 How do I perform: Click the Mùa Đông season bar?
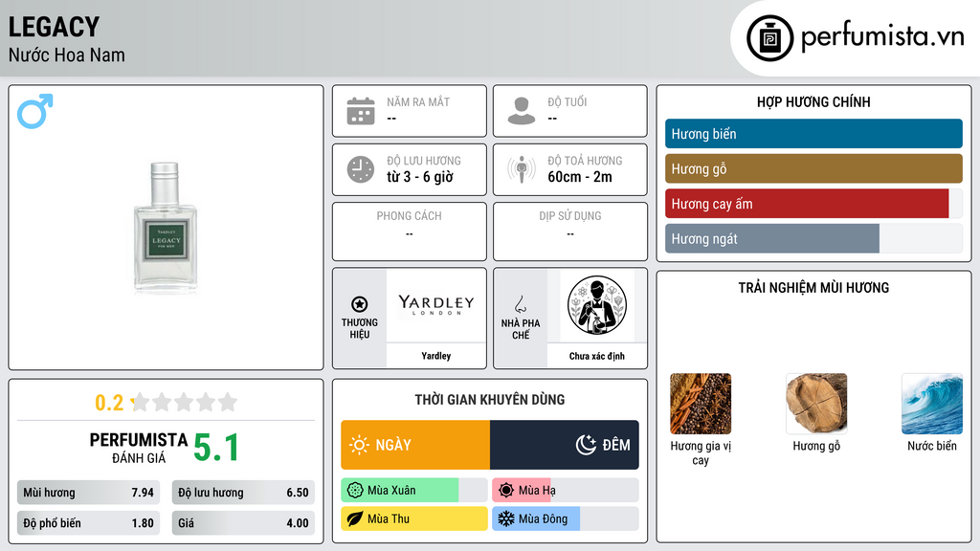(x=566, y=518)
